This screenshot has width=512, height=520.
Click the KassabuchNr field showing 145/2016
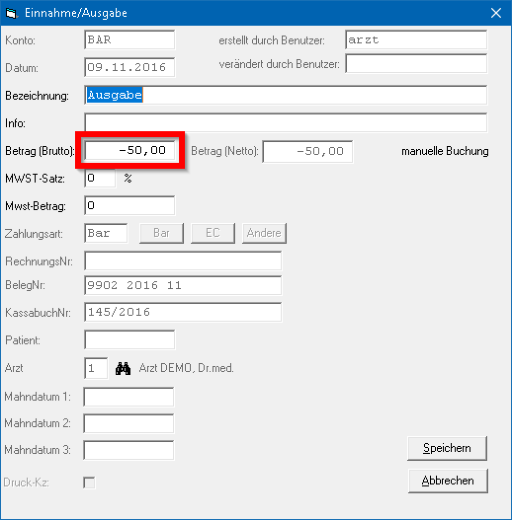(183, 312)
